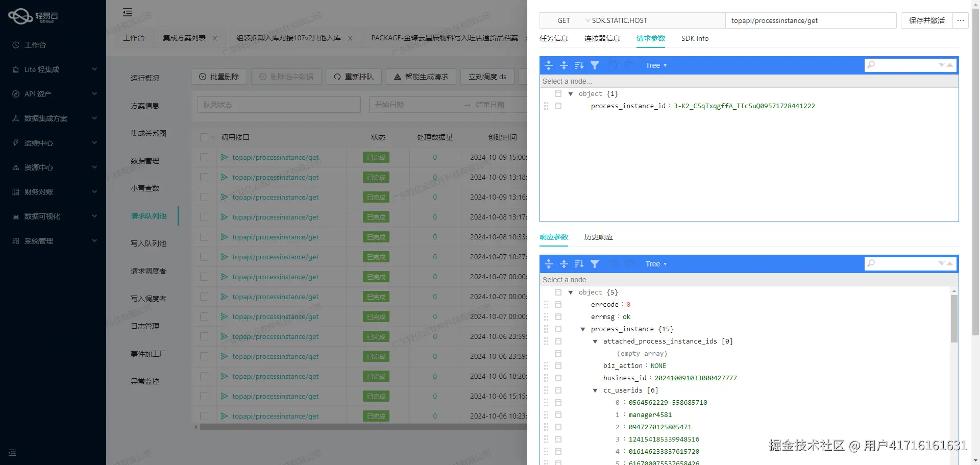980x465 pixels.
Task: Check the row created 2024-10-09 13:16
Action: [204, 197]
